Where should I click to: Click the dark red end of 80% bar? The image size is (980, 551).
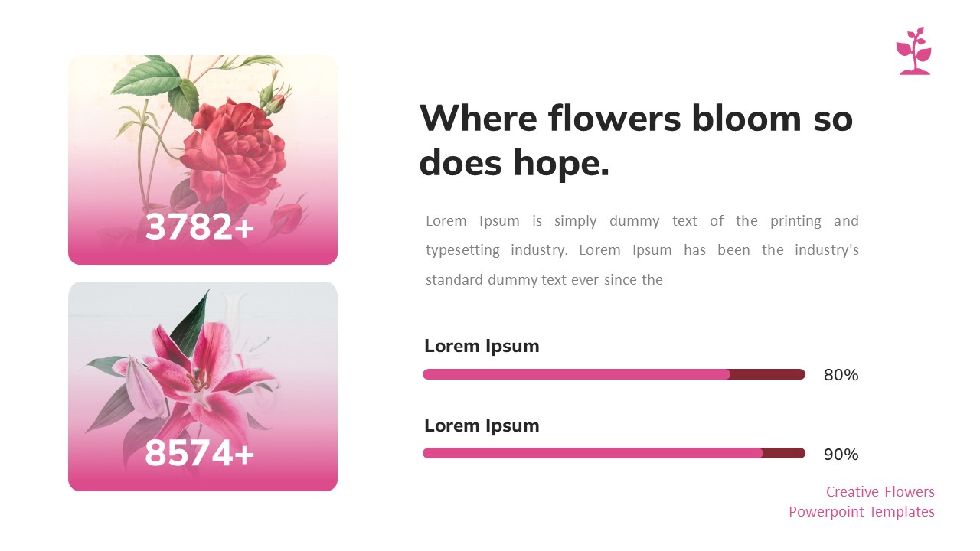coord(768,374)
